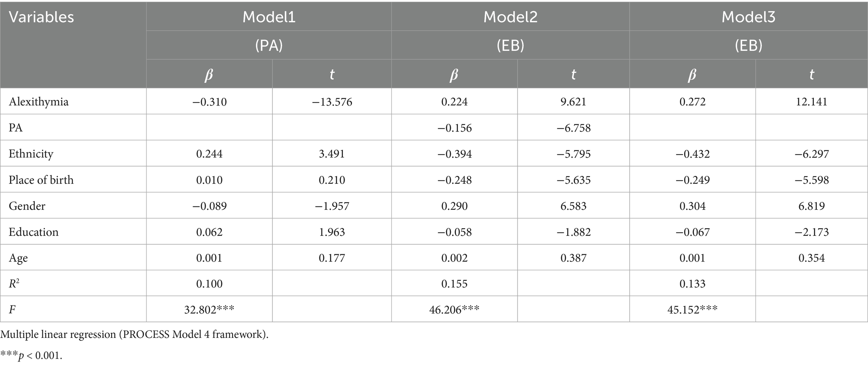
Task: Click the (PA) subheader under Model1
Action: (269, 45)
